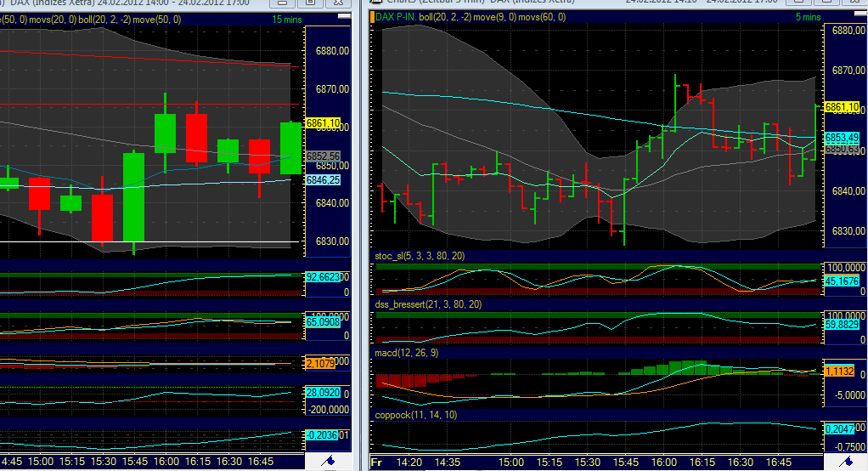Click the 59,8829 dss_bressert value
Screen dimensions: 868x471
click(842, 325)
